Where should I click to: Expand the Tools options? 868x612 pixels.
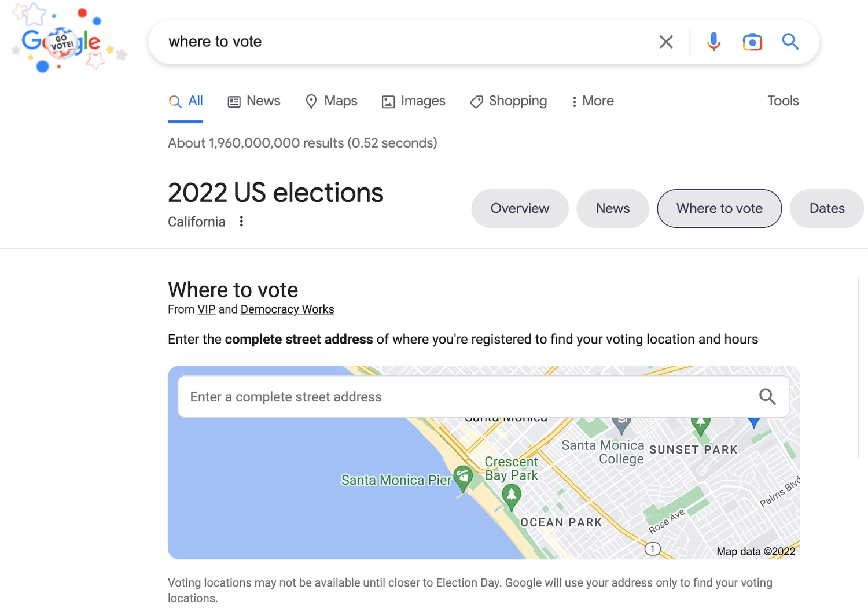[782, 101]
